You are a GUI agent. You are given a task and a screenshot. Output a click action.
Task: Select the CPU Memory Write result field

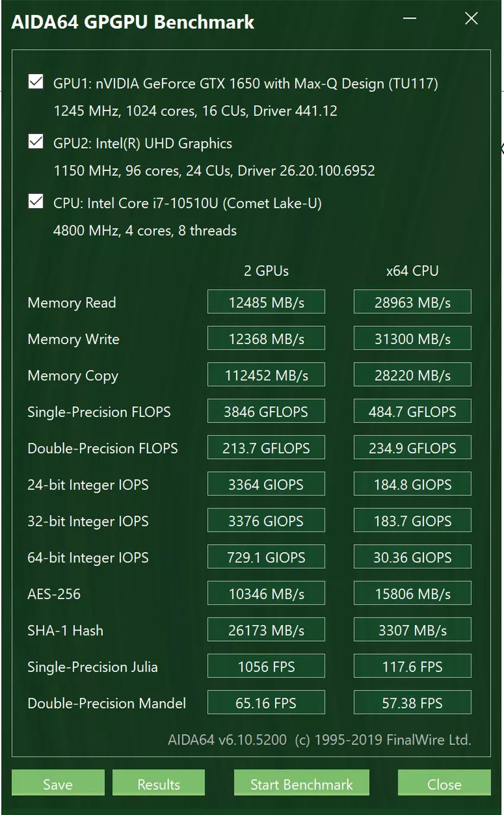tap(412, 339)
